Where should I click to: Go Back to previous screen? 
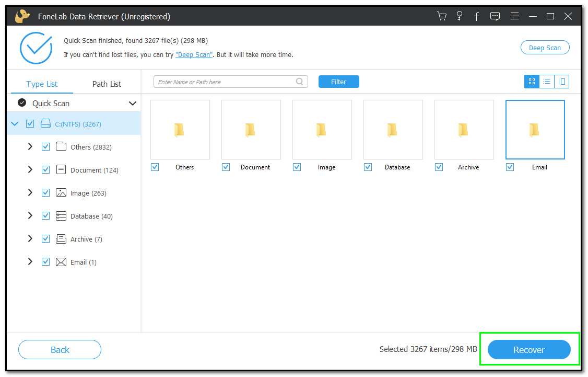(60, 350)
